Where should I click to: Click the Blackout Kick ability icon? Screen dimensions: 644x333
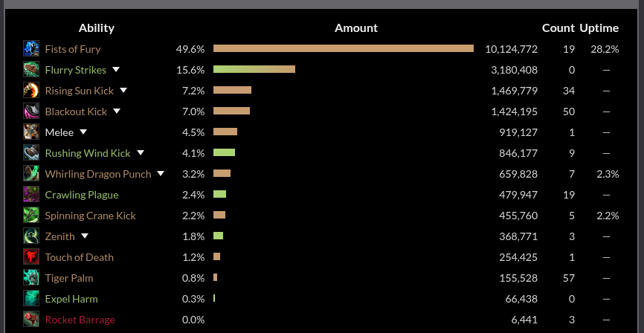click(x=31, y=111)
